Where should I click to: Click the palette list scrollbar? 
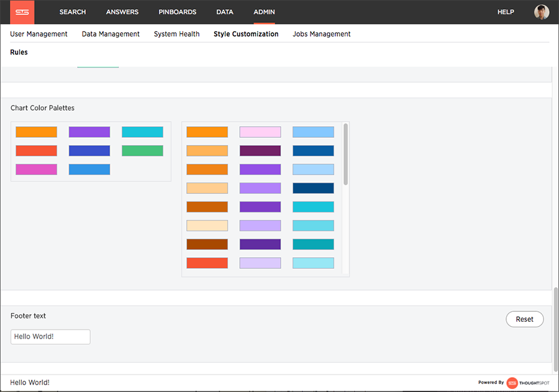tap(345, 154)
